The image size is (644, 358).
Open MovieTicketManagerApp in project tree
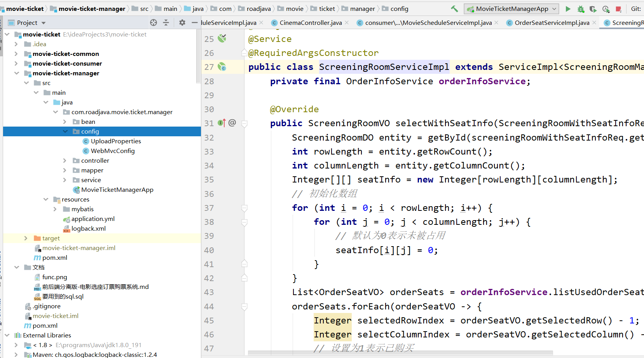[x=117, y=189]
